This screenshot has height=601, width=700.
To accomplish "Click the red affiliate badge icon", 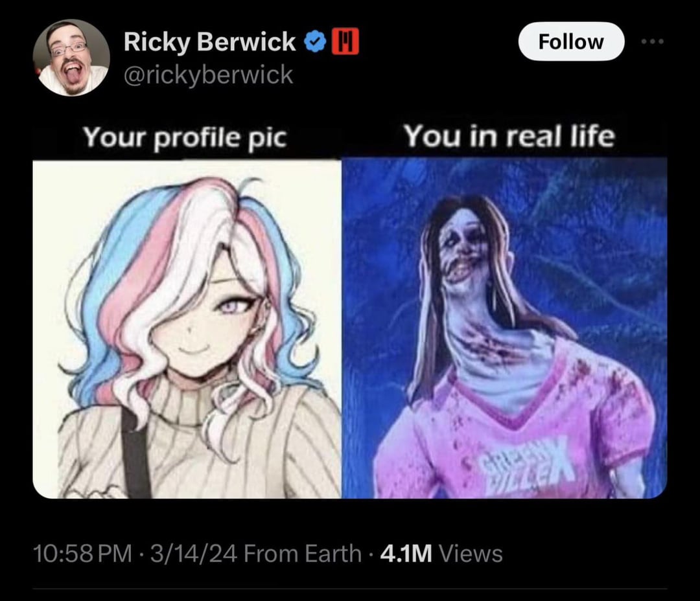I will (x=345, y=41).
